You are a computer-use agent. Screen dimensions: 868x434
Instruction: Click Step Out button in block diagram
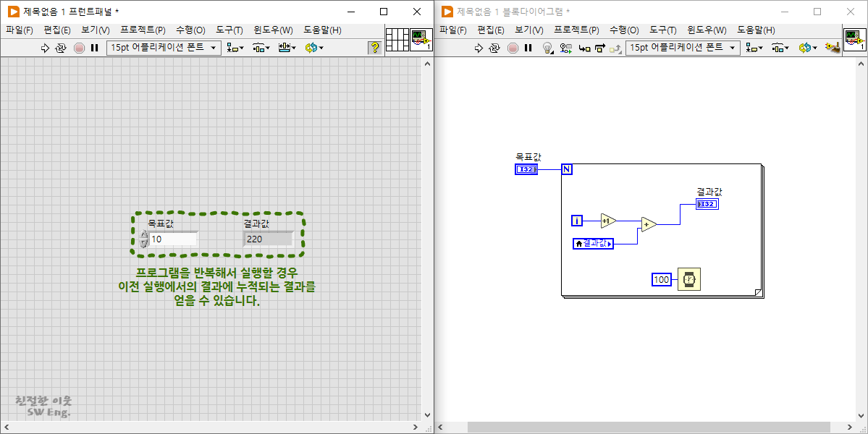click(615, 48)
